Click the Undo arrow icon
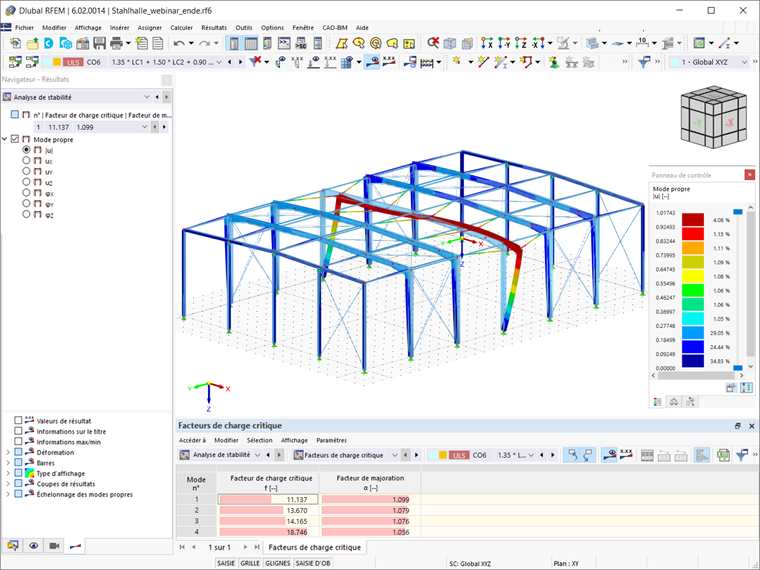 [x=179, y=43]
